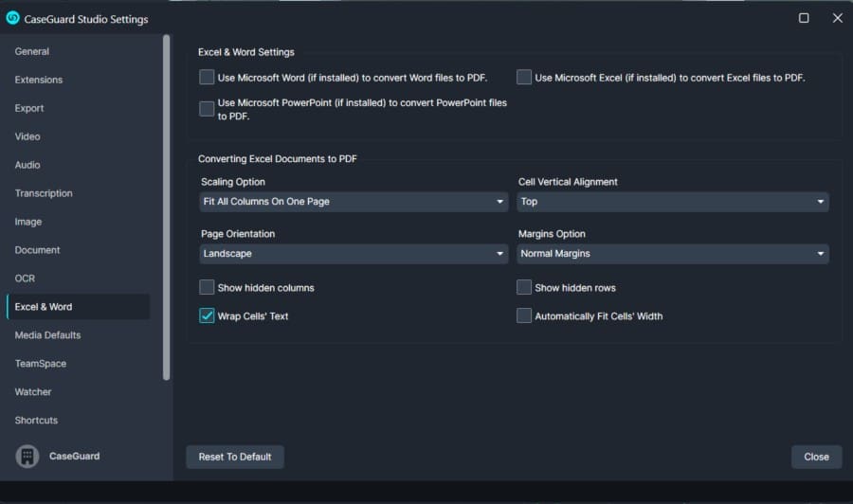Maximize the settings window
Screen dimensions: 853x504
[804, 18]
